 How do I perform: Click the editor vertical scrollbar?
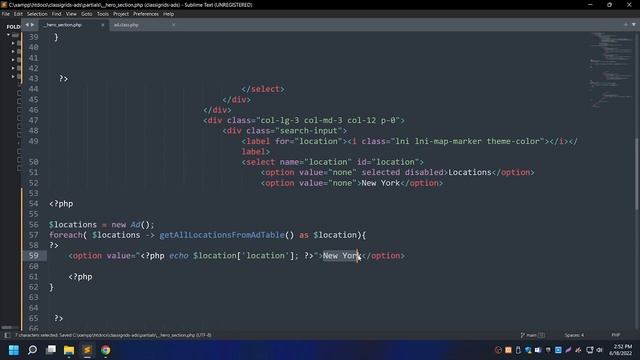pos(636,173)
